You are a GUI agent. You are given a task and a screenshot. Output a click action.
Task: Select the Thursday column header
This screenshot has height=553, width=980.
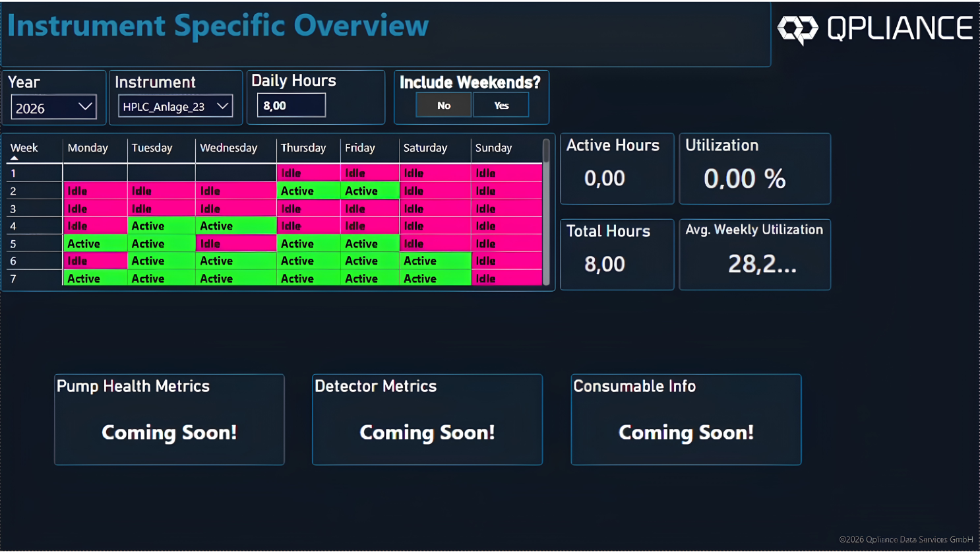[x=303, y=148]
